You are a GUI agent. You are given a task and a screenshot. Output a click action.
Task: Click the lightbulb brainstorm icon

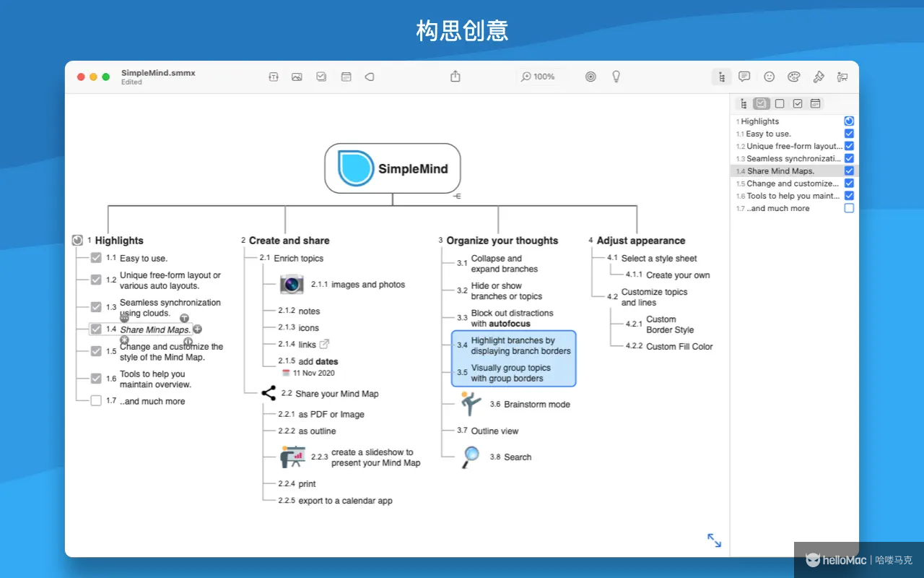[x=616, y=77]
